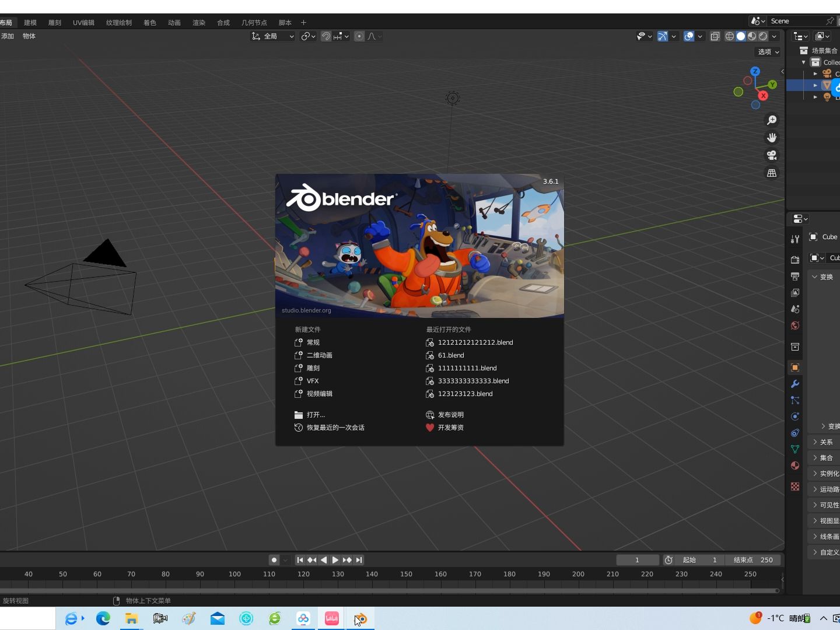Open the overlays dropdown arrow
The width and height of the screenshot is (840, 630).
[700, 36]
